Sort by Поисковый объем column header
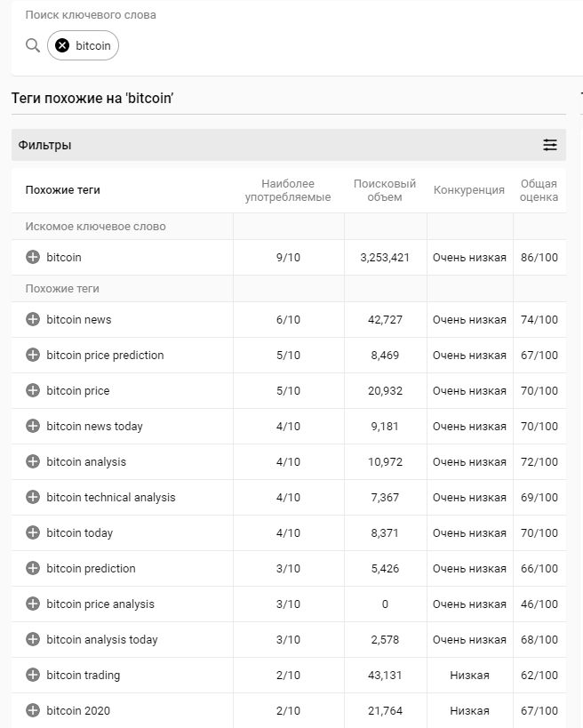This screenshot has width=583, height=728. point(384,190)
